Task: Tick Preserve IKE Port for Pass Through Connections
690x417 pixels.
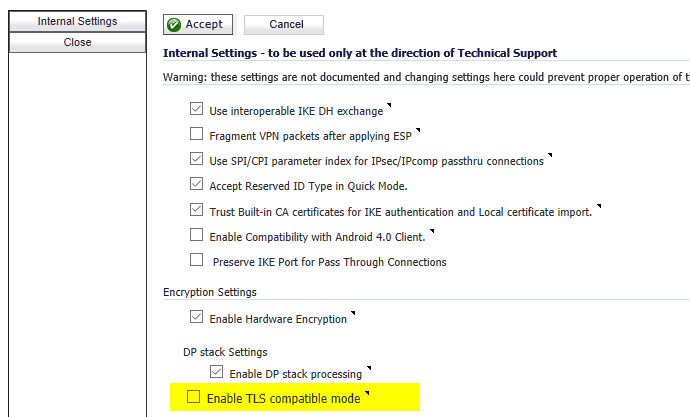Action: pyautogui.click(x=196, y=260)
